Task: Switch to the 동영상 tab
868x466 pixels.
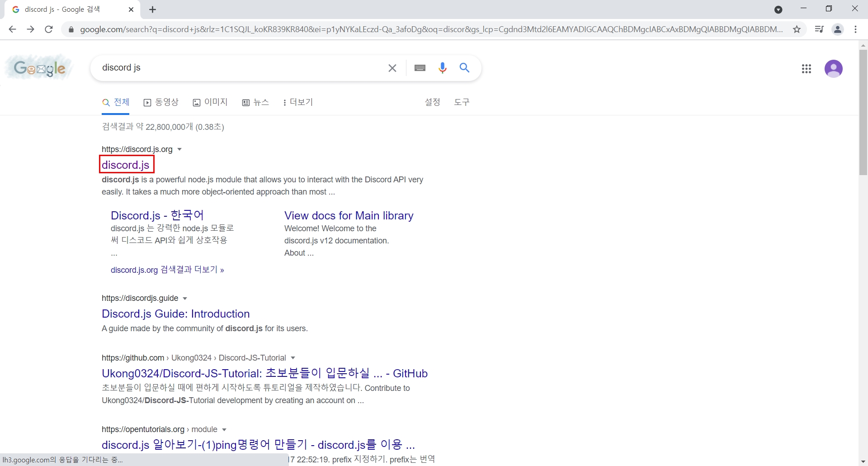Action: pos(161,102)
